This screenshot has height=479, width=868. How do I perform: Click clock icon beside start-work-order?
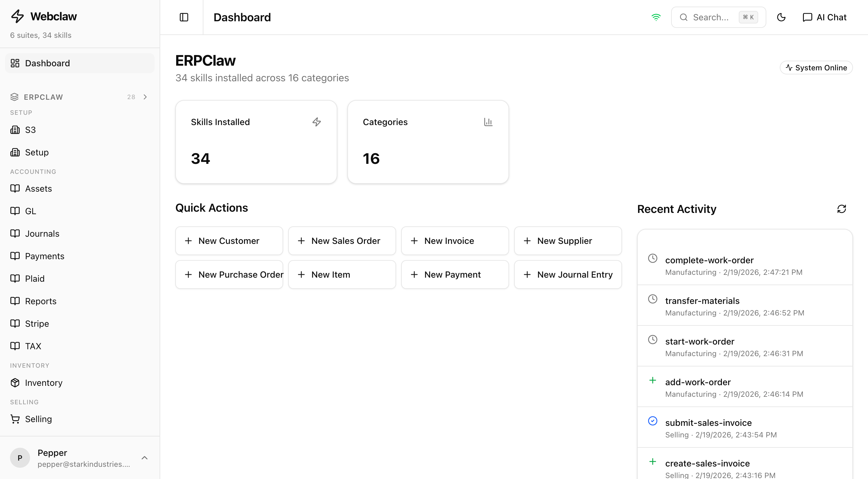[653, 340]
